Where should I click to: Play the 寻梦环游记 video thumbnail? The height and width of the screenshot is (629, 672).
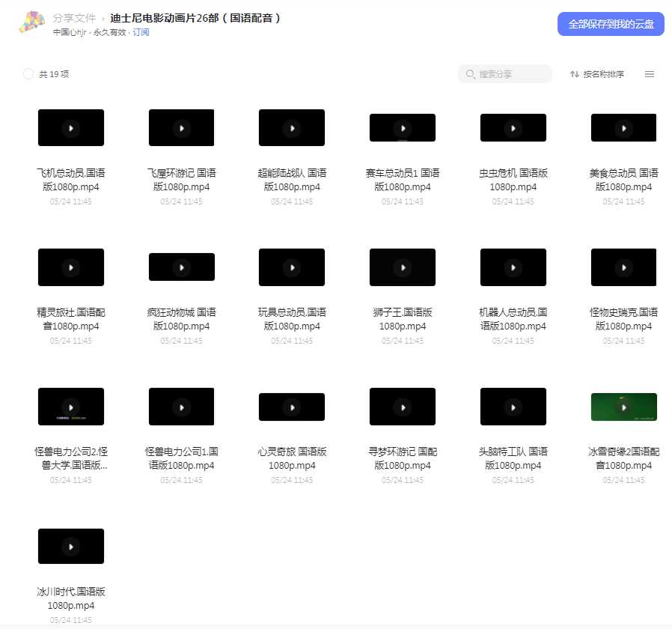[403, 407]
